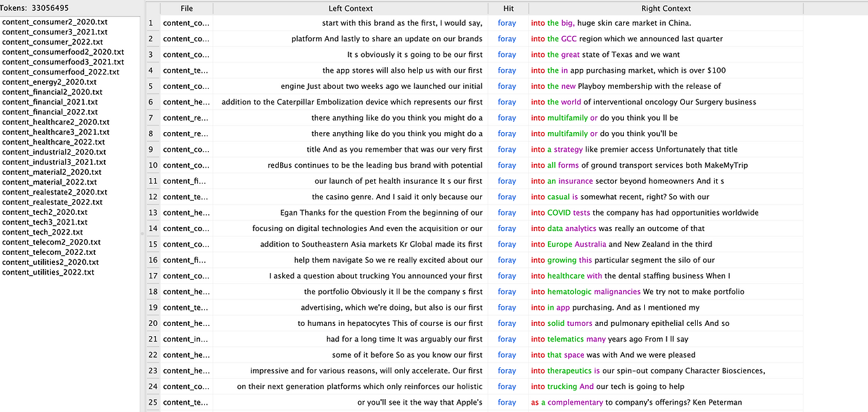Screen dimensions: 868x412
Task: Sort by Left Context column header
Action: [x=351, y=8]
